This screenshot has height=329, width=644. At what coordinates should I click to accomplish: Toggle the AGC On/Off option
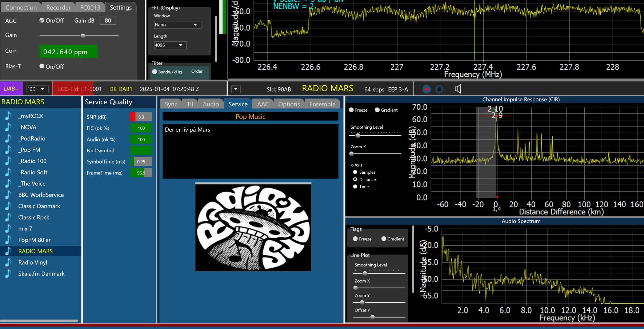click(42, 20)
